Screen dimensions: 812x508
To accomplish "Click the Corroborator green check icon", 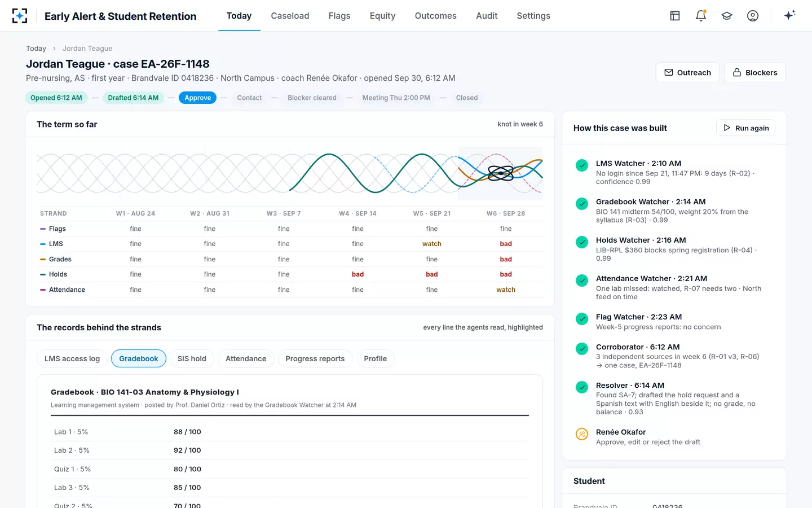I will click(582, 348).
